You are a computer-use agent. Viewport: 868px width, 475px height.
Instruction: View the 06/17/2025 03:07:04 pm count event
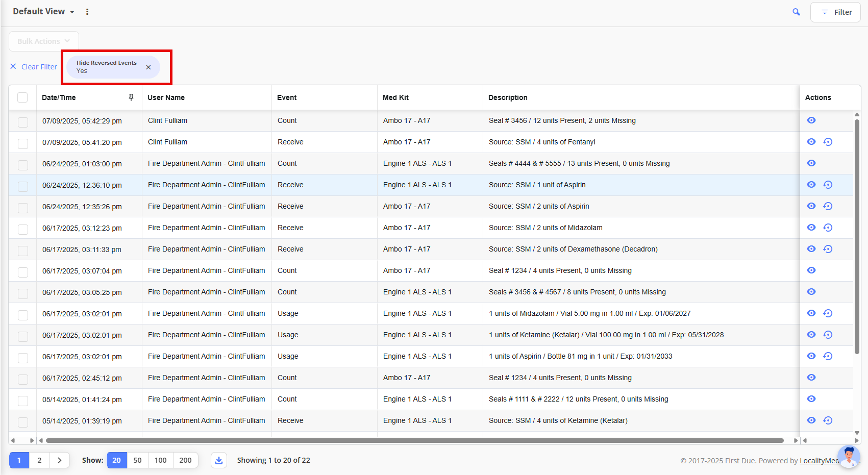[811, 270]
